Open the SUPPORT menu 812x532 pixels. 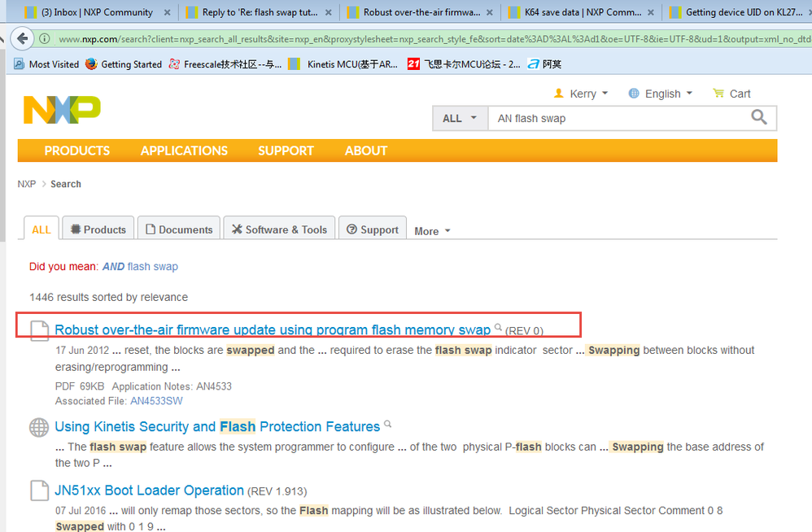pos(286,150)
